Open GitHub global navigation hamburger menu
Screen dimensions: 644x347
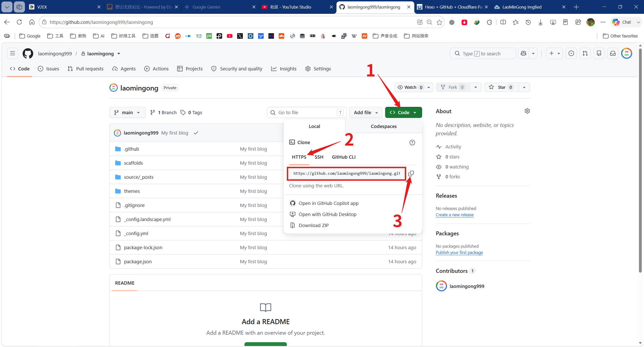12,53
